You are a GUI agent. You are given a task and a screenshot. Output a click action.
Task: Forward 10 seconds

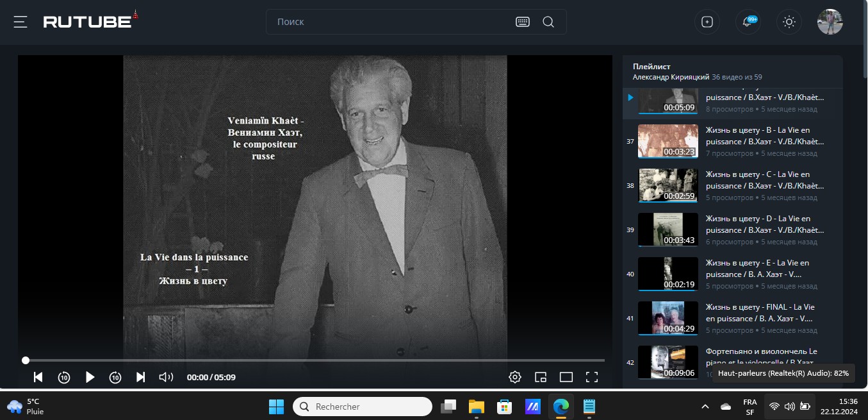coord(115,377)
